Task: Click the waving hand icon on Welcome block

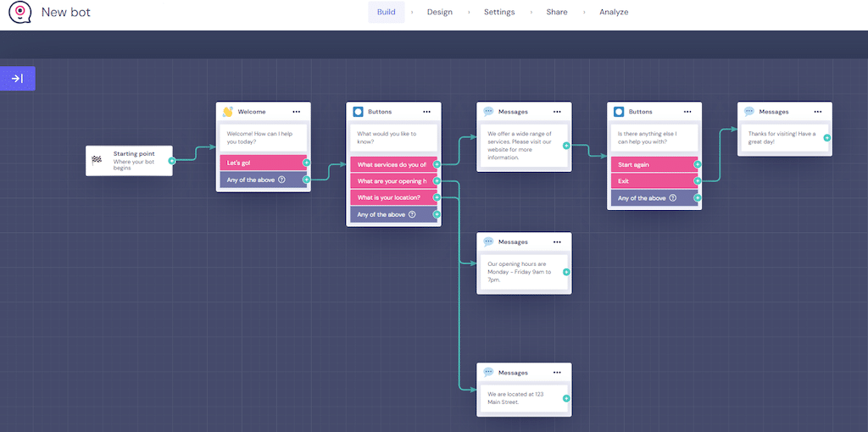Action: tap(227, 112)
